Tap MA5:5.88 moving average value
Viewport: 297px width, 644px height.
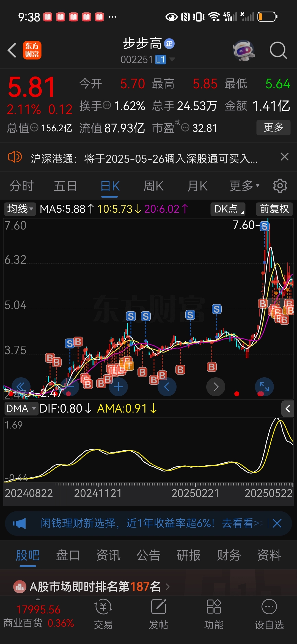point(67,209)
